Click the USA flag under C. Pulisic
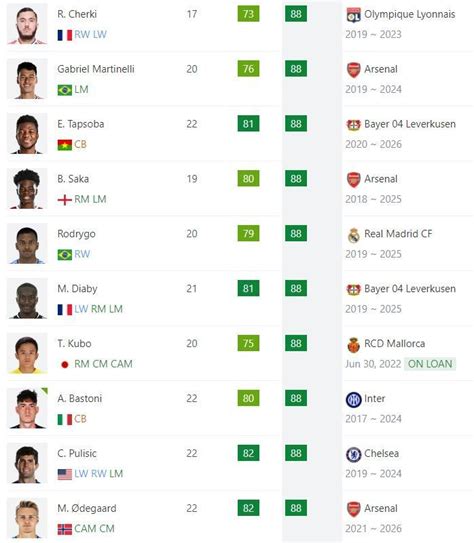The width and height of the screenshot is (474, 543). click(x=65, y=474)
